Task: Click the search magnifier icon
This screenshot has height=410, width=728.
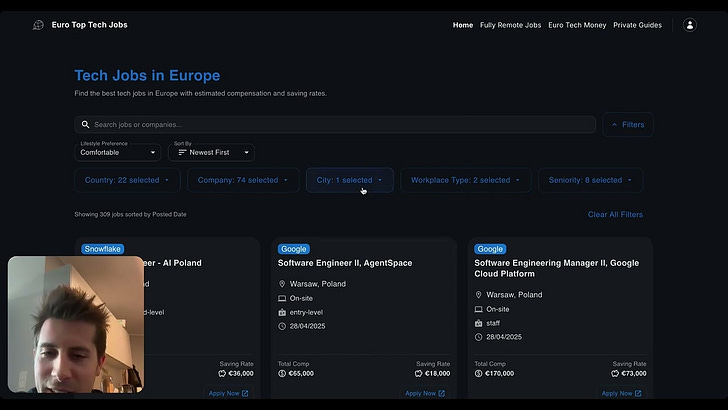Action: [85, 124]
